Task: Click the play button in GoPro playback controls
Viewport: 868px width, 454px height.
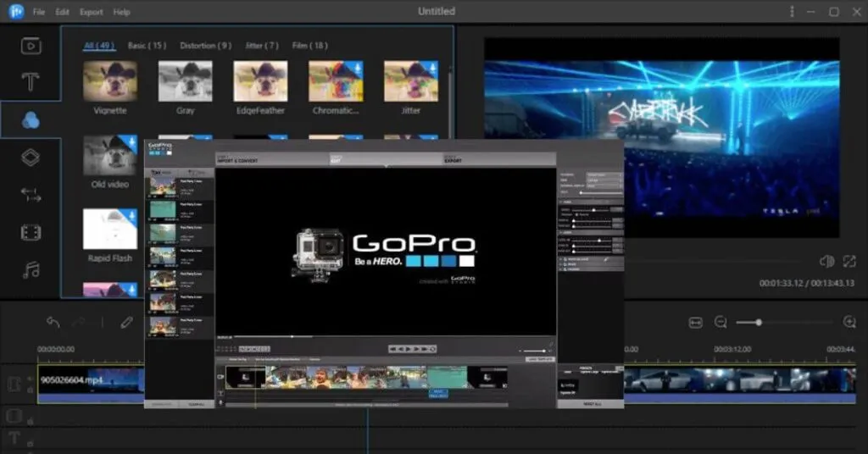Action: [408, 349]
